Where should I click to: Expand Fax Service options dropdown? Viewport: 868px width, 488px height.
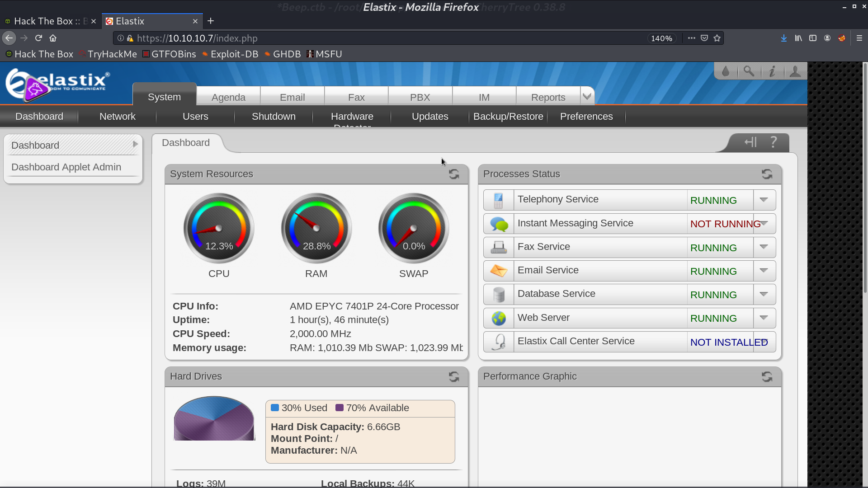click(764, 247)
